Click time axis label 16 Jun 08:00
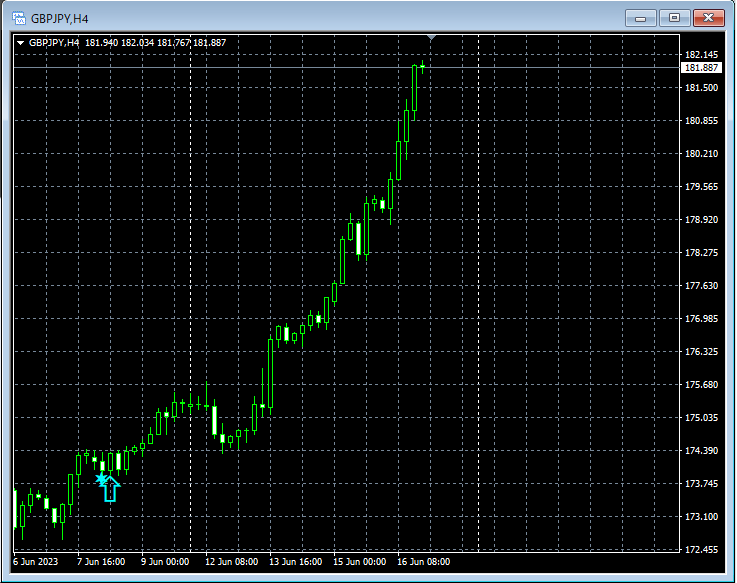737x583 pixels. click(x=423, y=562)
